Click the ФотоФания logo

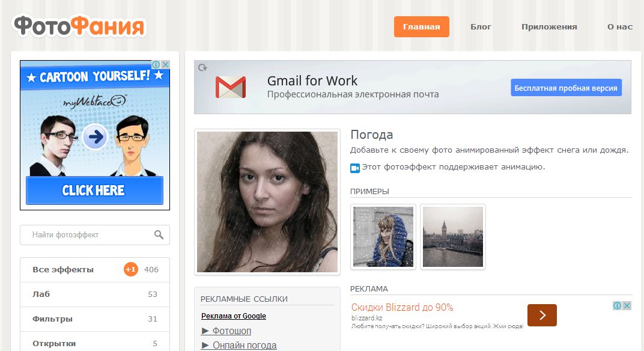[x=79, y=26]
